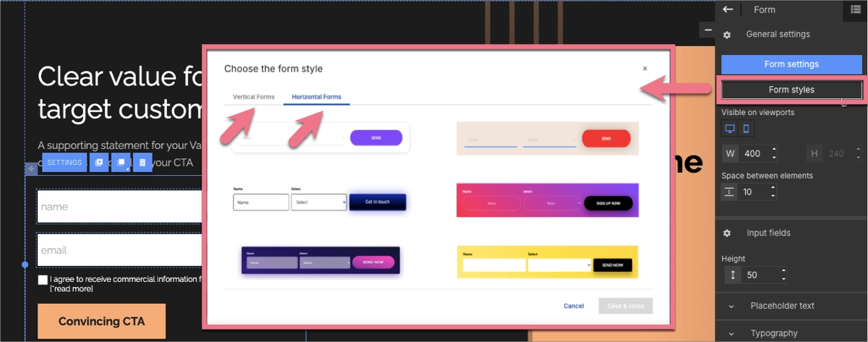Expand the Typography section
Screen dimensions: 868x342
(x=791, y=333)
